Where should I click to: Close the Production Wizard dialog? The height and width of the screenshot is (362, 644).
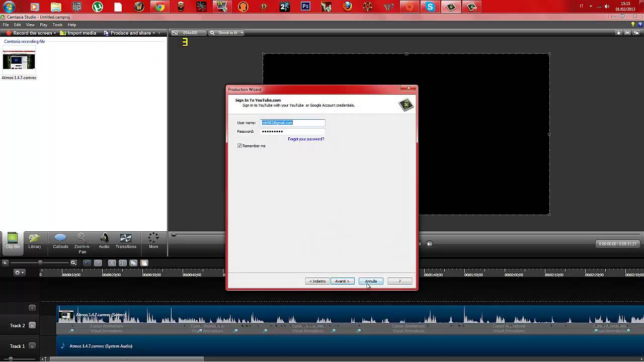409,88
